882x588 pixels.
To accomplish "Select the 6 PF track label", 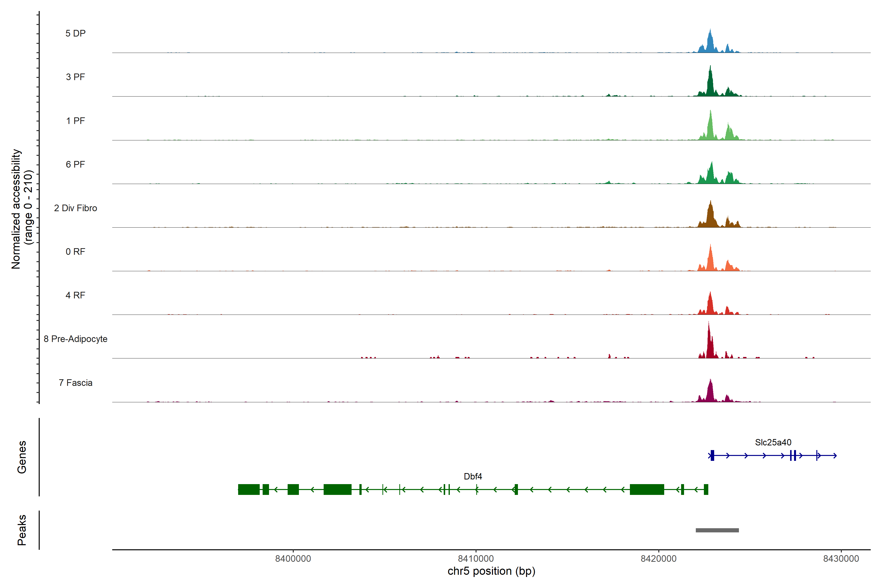I will point(75,164).
